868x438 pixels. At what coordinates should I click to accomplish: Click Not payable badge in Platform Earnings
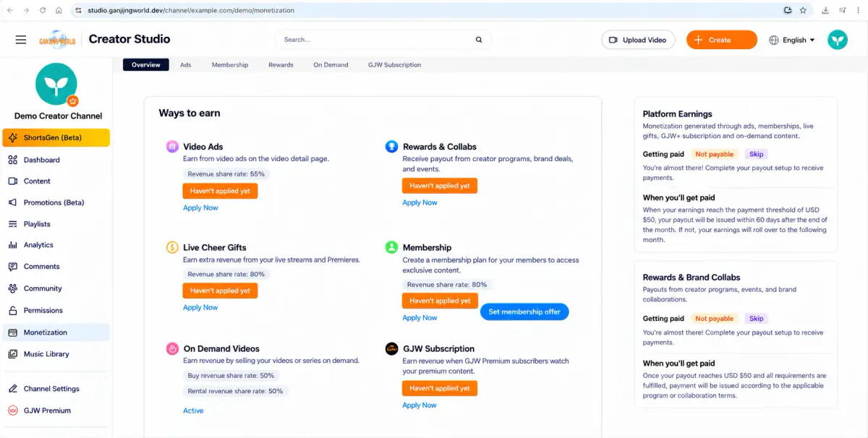714,154
